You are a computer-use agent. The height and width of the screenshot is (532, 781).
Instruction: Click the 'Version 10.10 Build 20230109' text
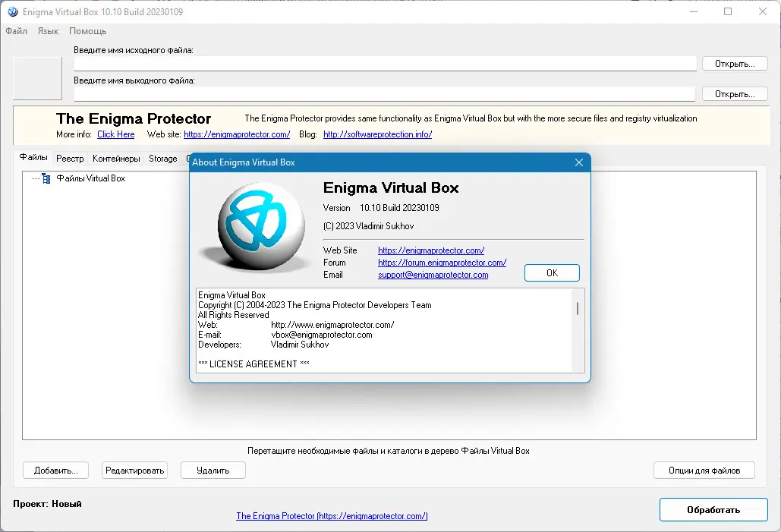[x=381, y=208]
